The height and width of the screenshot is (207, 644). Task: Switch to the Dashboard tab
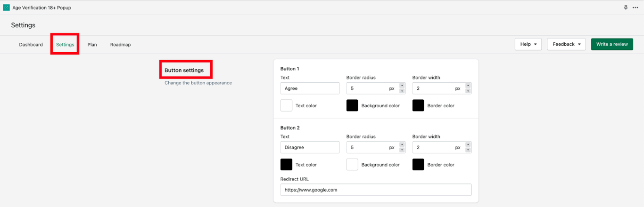[31, 45]
